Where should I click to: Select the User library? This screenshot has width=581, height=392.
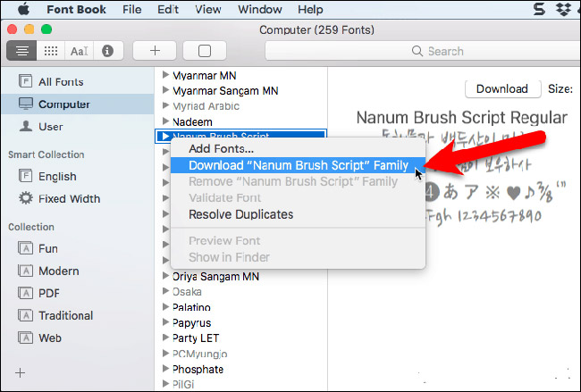tap(78, 126)
